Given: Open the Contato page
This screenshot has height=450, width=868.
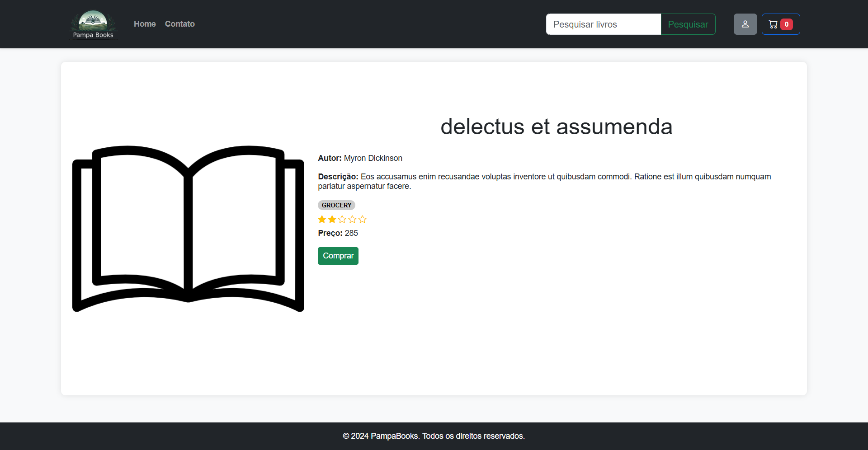Looking at the screenshot, I should click(x=179, y=24).
